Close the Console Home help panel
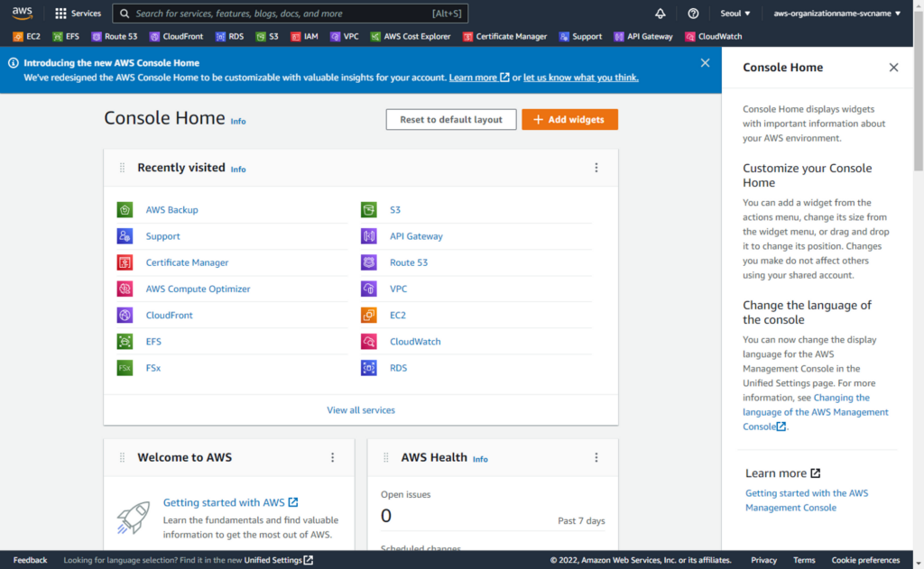The height and width of the screenshot is (569, 924). [x=894, y=68]
